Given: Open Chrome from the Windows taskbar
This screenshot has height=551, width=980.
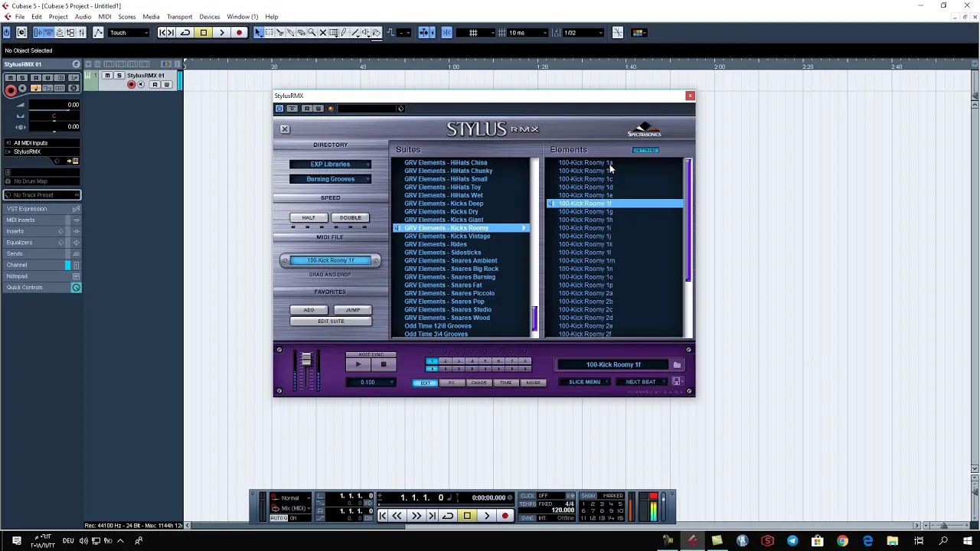Looking at the screenshot, I should 842,542.
